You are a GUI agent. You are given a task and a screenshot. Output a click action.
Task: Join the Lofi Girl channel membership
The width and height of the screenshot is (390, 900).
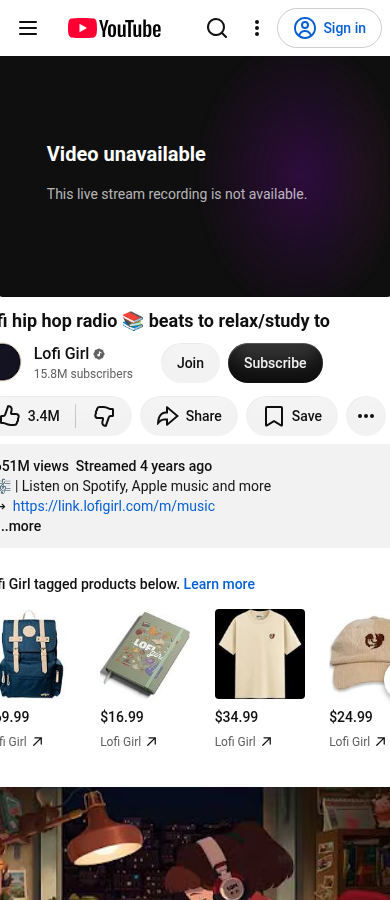(190, 363)
